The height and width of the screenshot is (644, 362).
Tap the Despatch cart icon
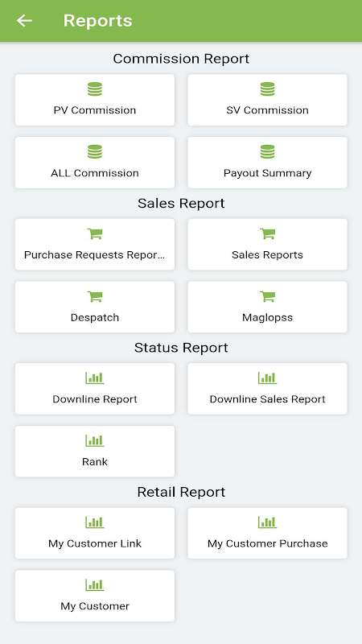(95, 296)
